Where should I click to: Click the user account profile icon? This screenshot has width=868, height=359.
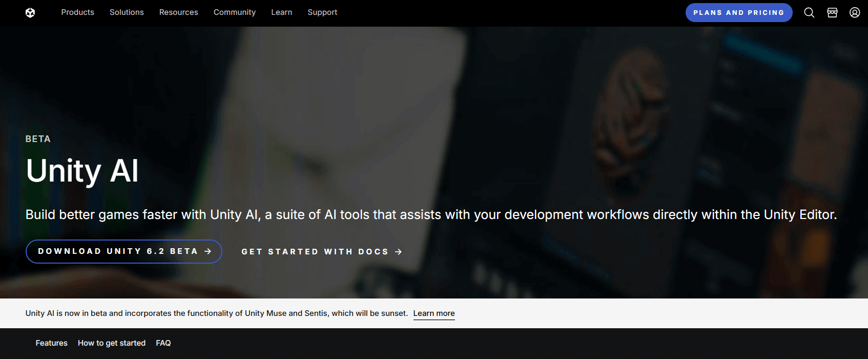[854, 13]
